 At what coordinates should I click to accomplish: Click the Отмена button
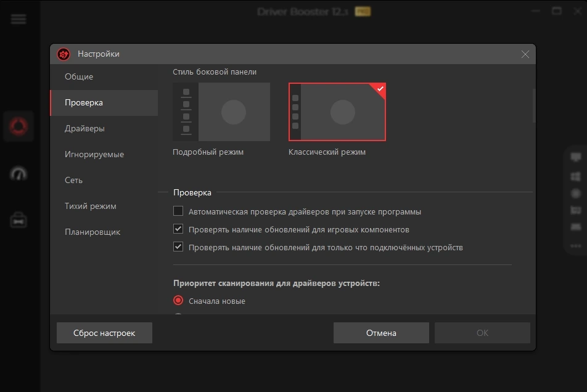(381, 333)
